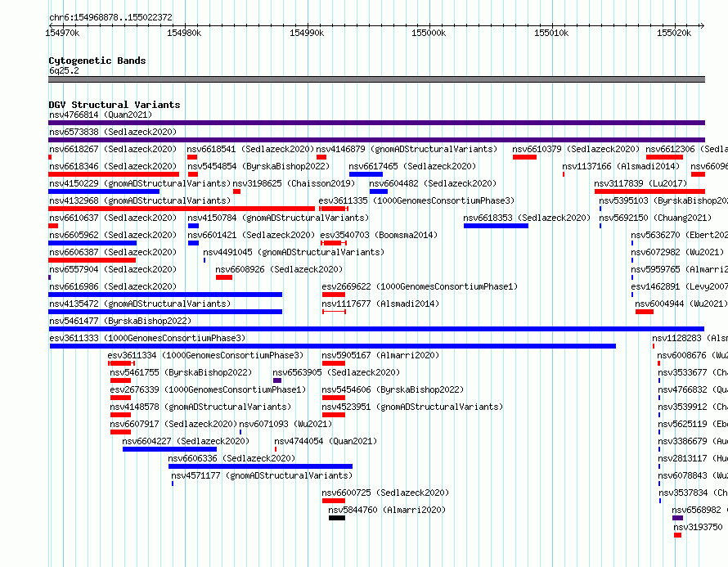Click the blue bar under nsv6605962
This screenshot has height=567, width=728.
click(92, 243)
